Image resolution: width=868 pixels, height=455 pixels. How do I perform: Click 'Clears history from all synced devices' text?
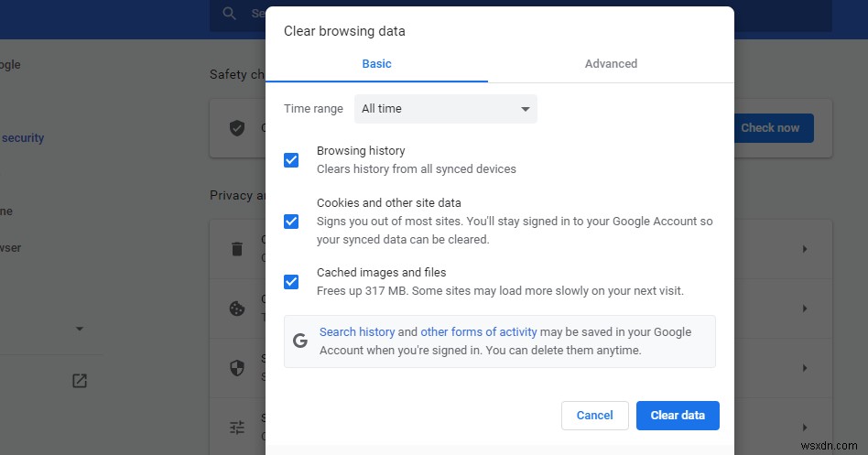417,168
